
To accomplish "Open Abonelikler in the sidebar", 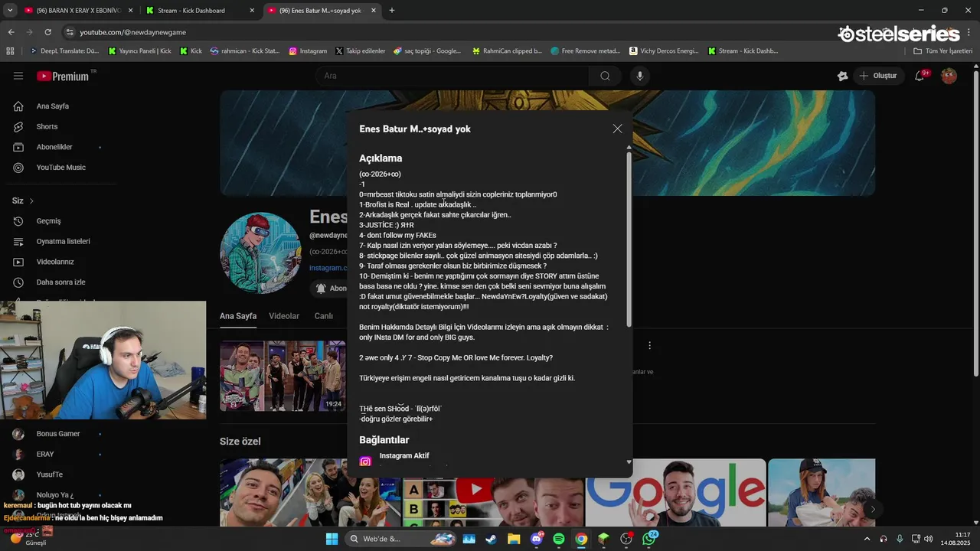I will pyautogui.click(x=55, y=147).
